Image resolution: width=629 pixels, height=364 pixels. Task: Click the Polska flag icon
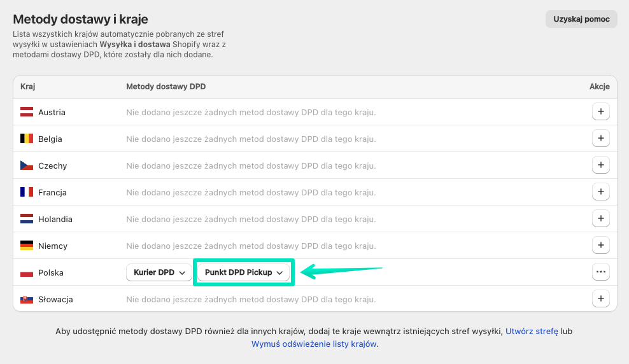click(27, 272)
